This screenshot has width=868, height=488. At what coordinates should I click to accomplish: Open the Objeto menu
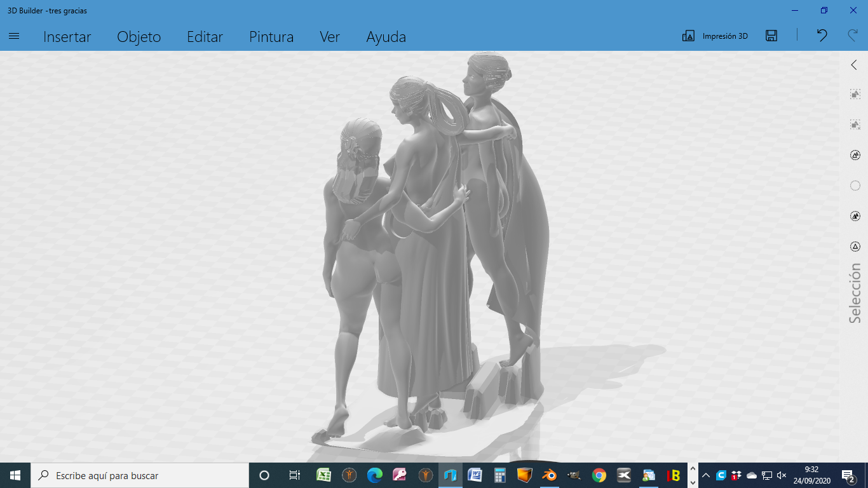click(x=139, y=37)
